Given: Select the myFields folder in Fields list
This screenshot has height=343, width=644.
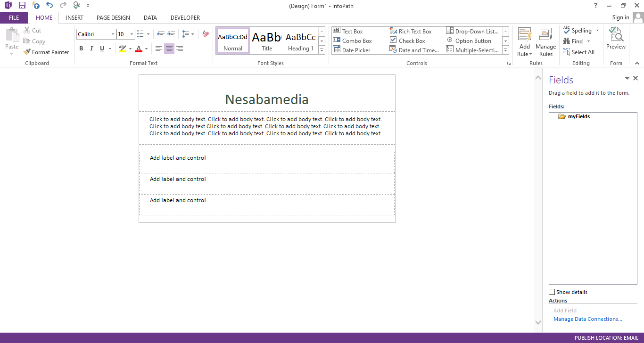Looking at the screenshot, I should (x=578, y=116).
